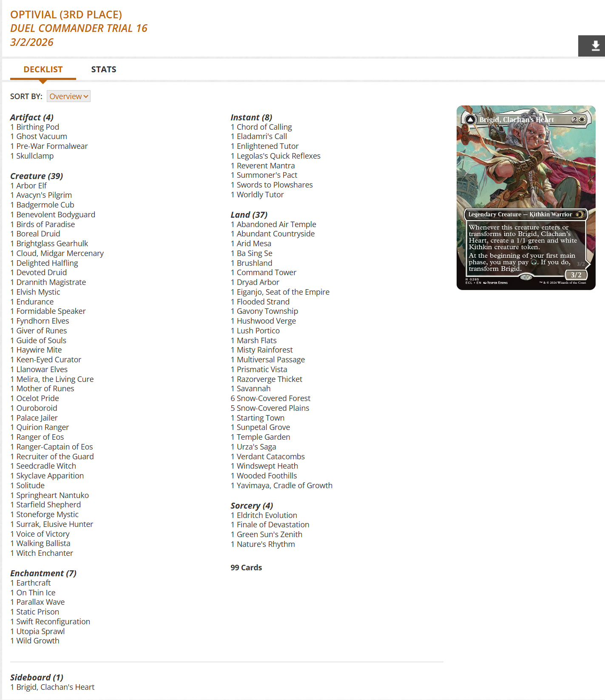Image resolution: width=605 pixels, height=700 pixels.
Task: Click Parallax Wave in Enchantments
Action: tap(40, 602)
